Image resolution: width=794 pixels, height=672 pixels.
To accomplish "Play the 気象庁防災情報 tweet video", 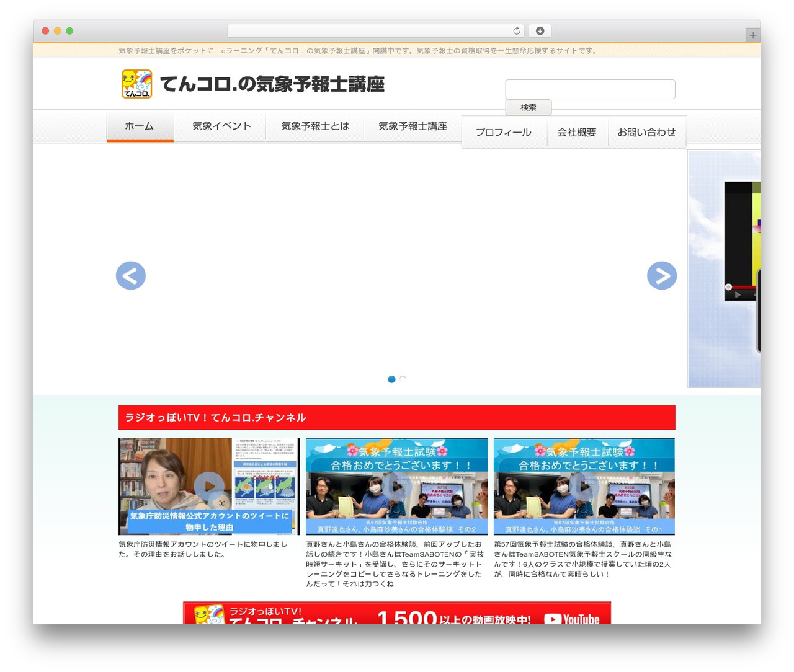I will 209,486.
